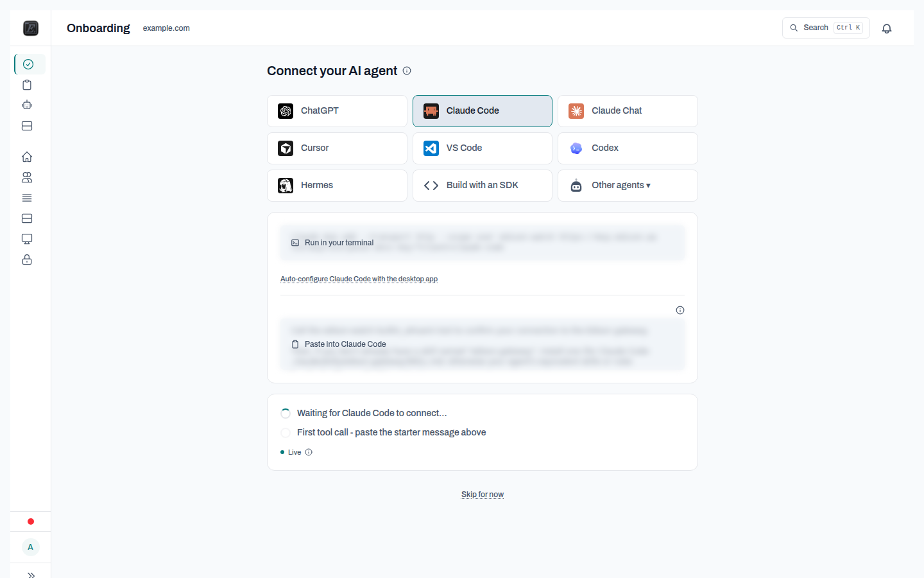
Task: Click the Ctrl K shortcut badge
Action: [848, 28]
